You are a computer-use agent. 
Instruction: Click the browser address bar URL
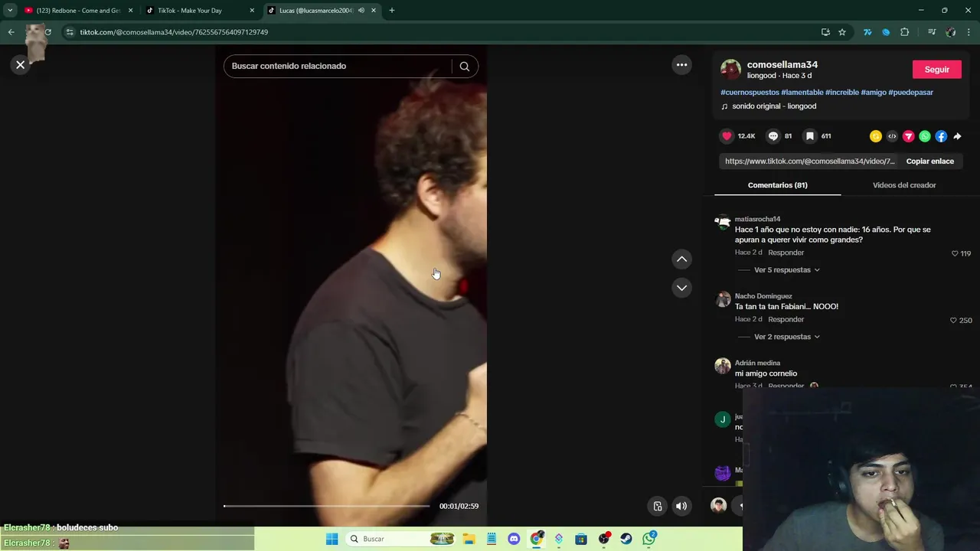click(x=174, y=32)
